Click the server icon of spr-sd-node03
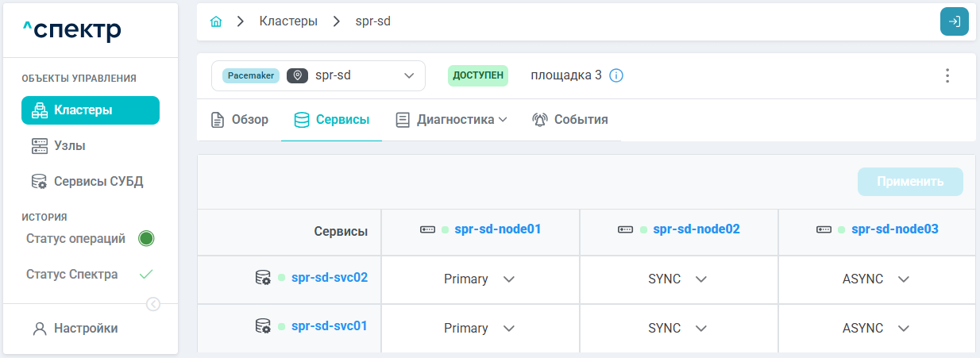980x358 pixels. 824,229
